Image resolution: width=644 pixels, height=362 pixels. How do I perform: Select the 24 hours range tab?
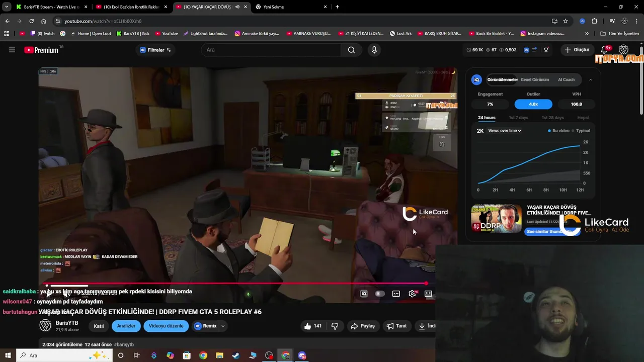(x=487, y=118)
